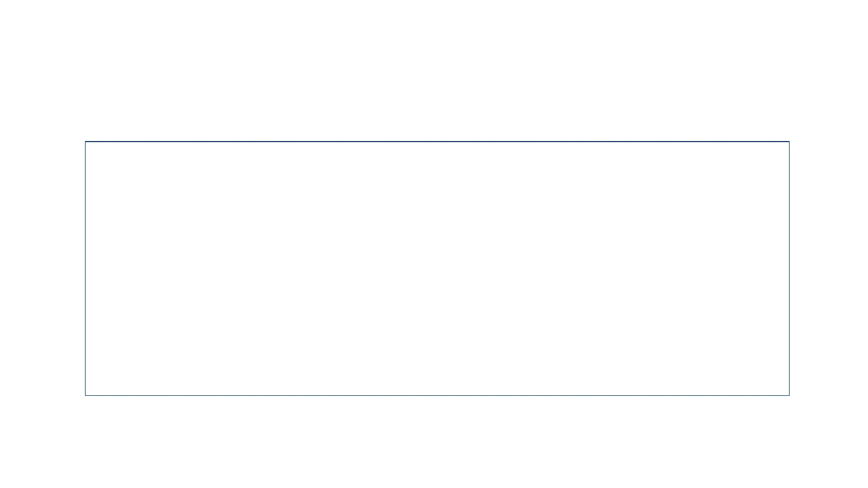Viewport: 868px width, 488px height.
Task: Click the left border line of the rectangle
Action: [x=85, y=269]
